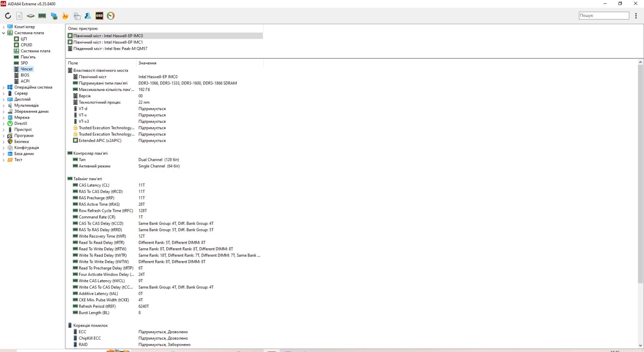Screen dimensions: 644x352
Task: Click the user silhouette toolbar icon
Action: (x=88, y=16)
